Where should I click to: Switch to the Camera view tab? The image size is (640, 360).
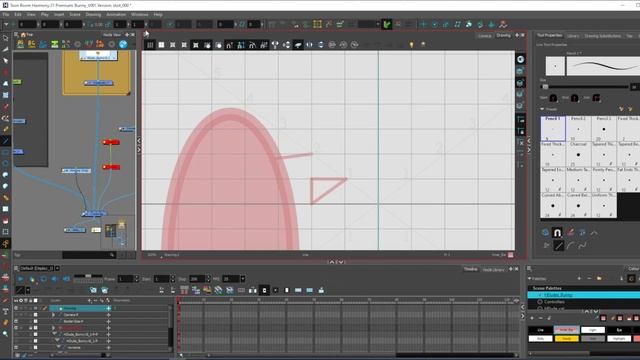[x=484, y=36]
